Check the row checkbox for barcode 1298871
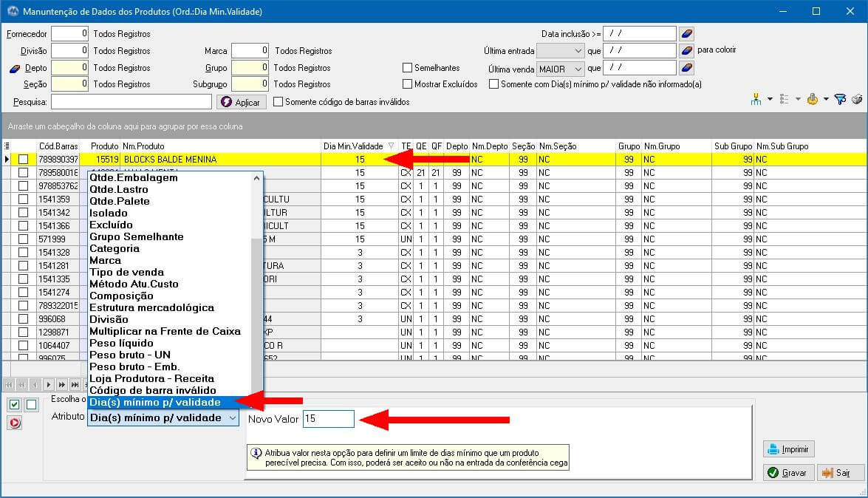The height and width of the screenshot is (498, 868). point(23,332)
